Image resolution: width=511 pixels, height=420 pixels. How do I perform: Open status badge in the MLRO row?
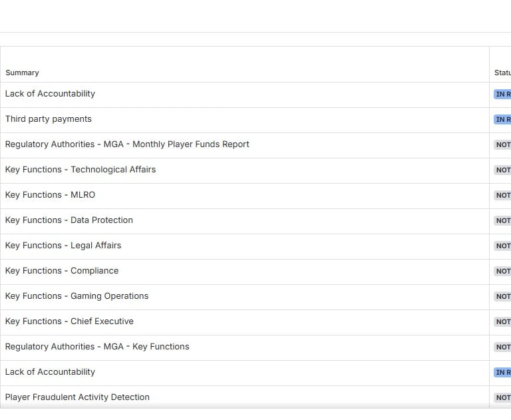point(502,196)
